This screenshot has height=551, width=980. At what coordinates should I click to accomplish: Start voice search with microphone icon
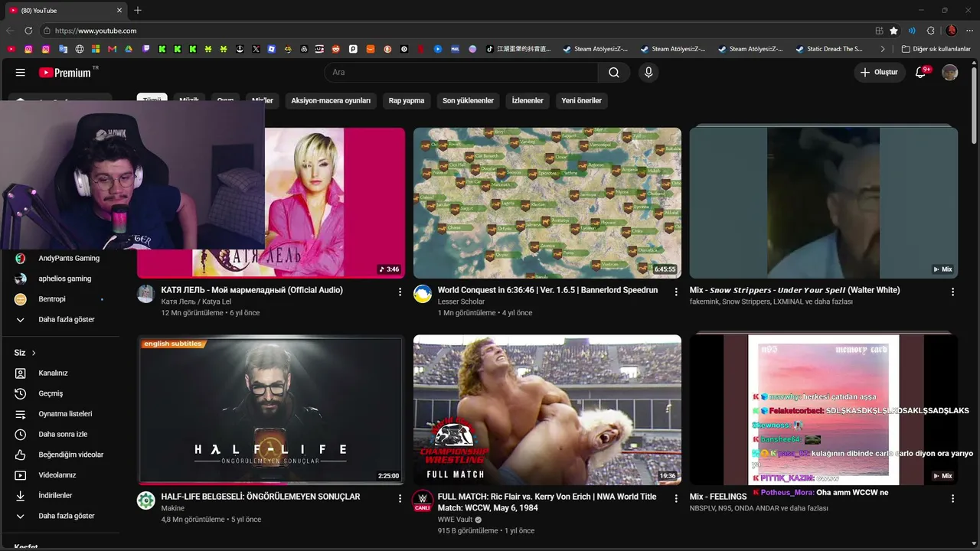[648, 73]
